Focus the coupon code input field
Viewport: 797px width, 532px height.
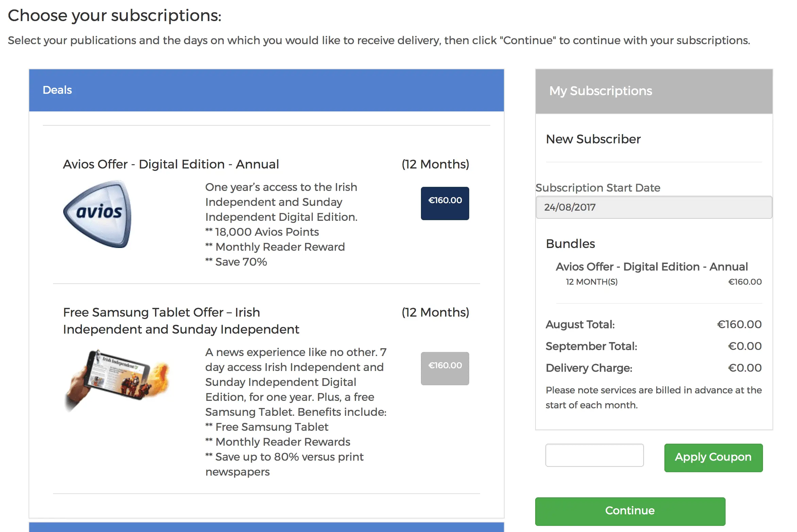594,455
